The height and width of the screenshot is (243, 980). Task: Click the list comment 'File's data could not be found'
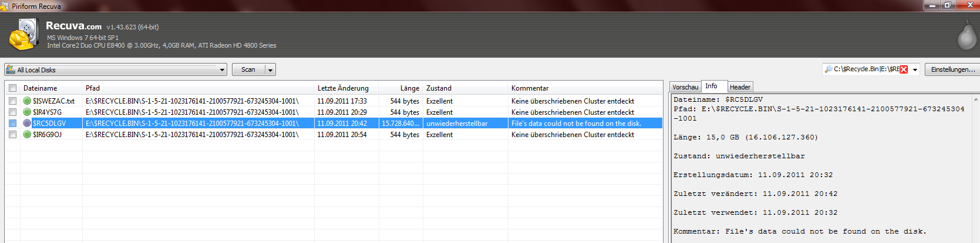coord(576,124)
